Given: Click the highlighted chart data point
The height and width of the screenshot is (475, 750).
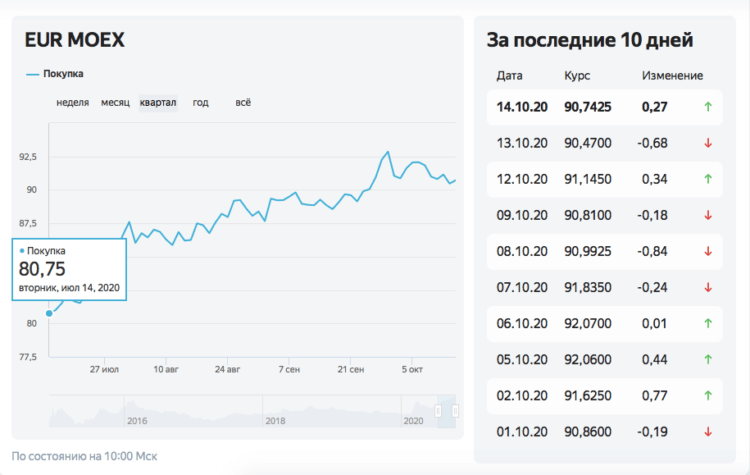Looking at the screenshot, I should (49, 313).
